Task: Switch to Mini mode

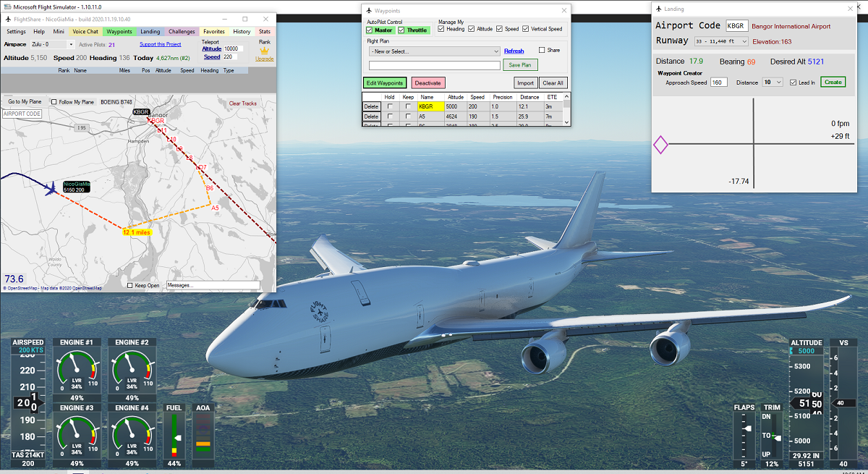Action: pos(59,32)
